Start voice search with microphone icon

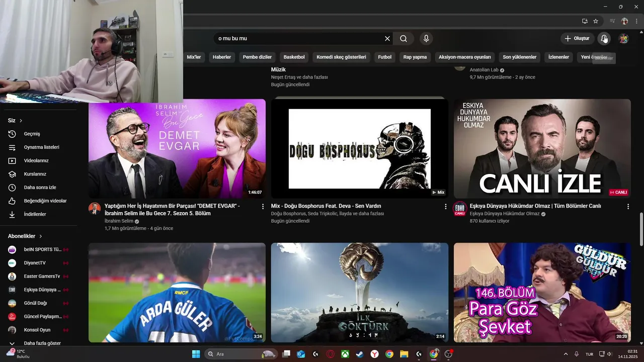pyautogui.click(x=426, y=39)
